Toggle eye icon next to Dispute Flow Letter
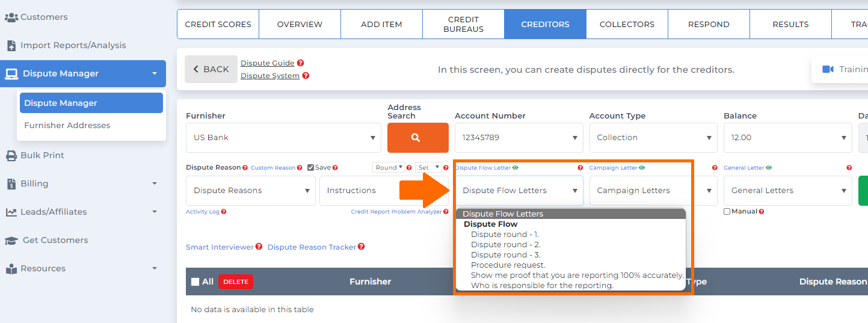 (516, 168)
